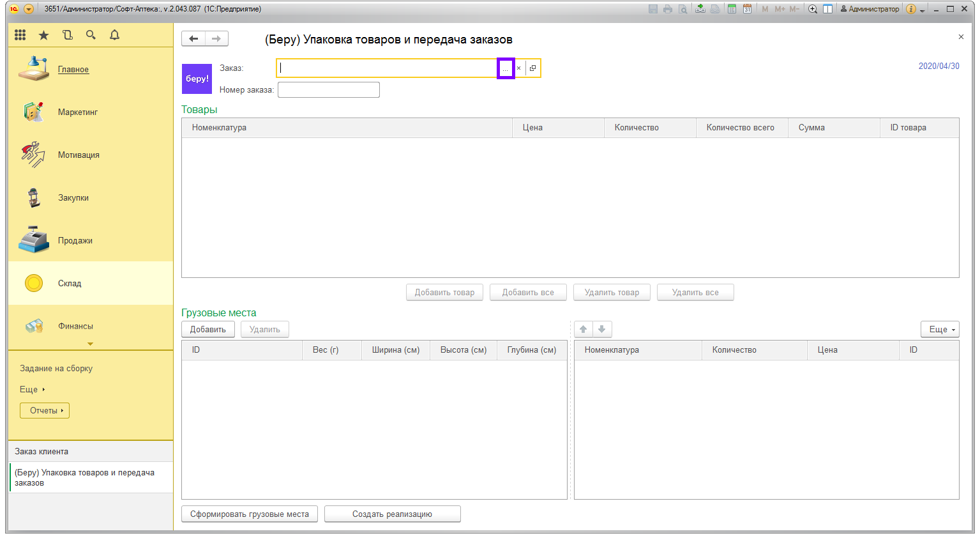Expand the Отчеты submenu in sidebar
The width and height of the screenshot is (980, 538).
(45, 411)
